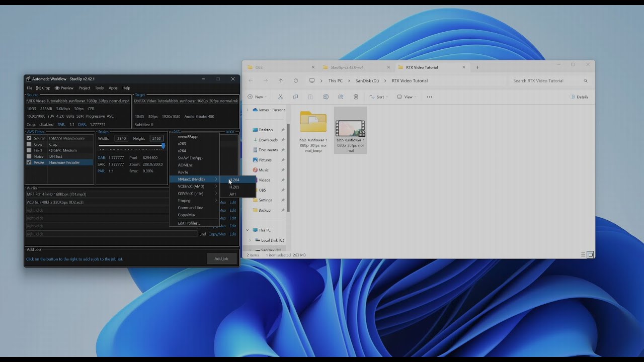
Task: Click the Share icon in Explorer toolbar
Action: pyautogui.click(x=341, y=97)
